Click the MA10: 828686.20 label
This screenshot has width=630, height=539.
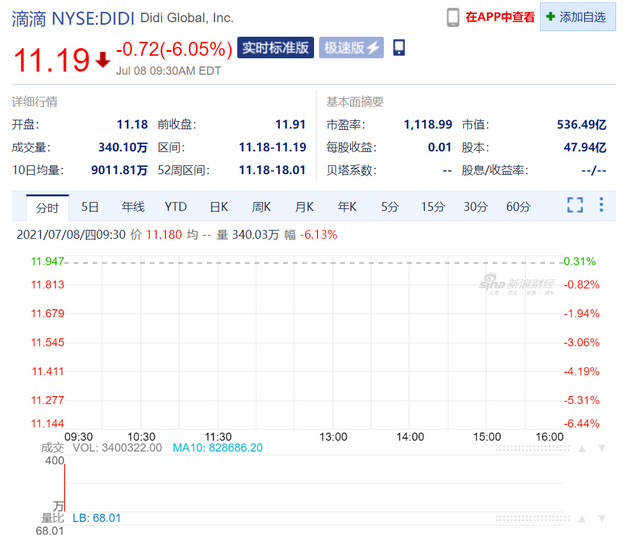pyautogui.click(x=218, y=447)
